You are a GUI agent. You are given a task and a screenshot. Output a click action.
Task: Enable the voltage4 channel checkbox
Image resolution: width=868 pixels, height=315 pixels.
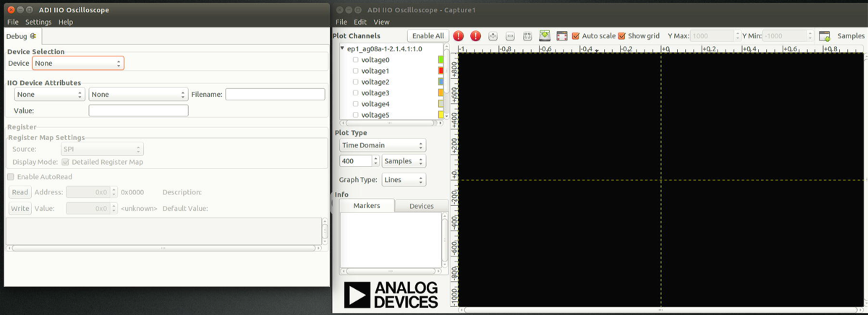click(x=355, y=104)
